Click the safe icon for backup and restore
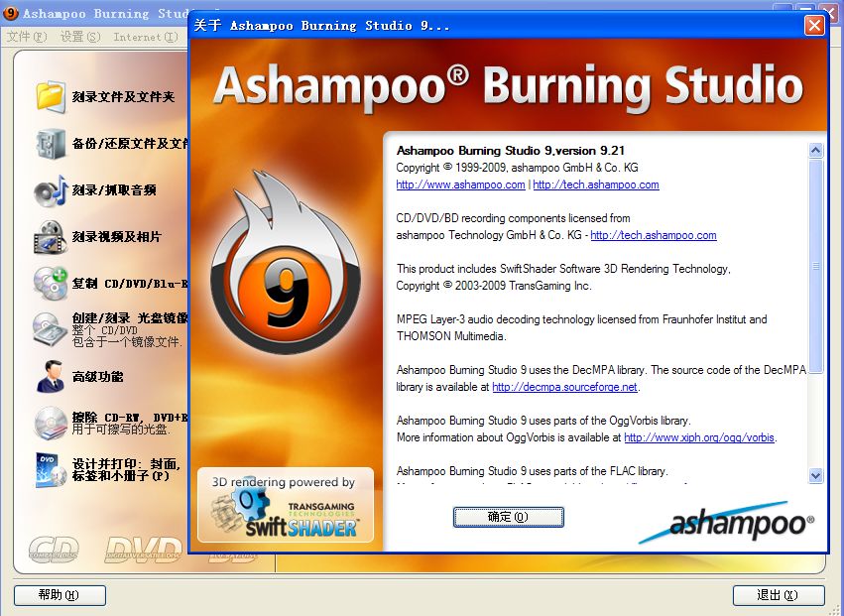 pyautogui.click(x=51, y=143)
